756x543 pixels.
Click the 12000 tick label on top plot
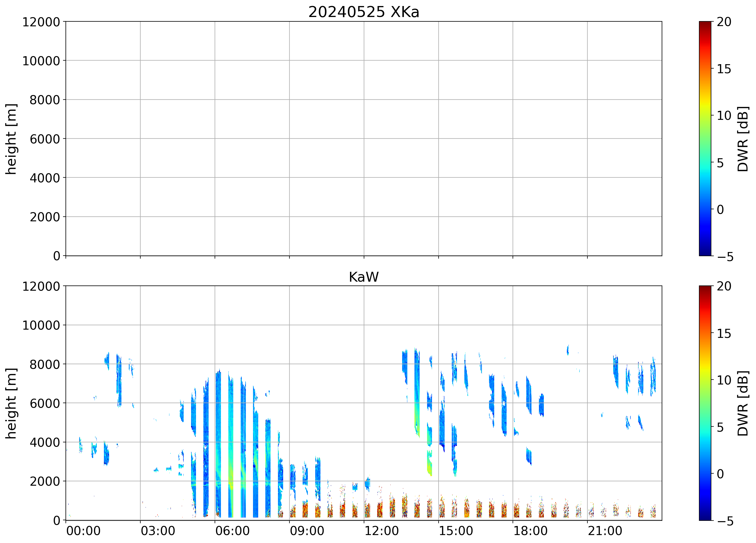coord(41,22)
